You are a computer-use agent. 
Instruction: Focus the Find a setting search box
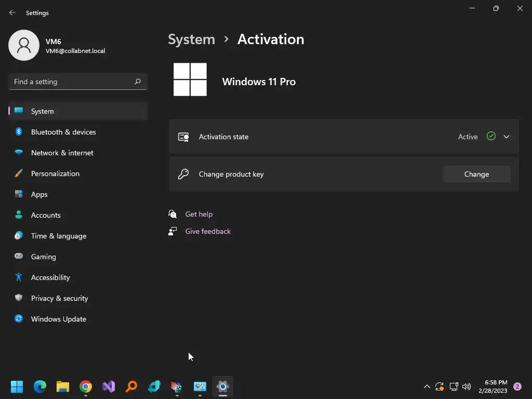(78, 82)
